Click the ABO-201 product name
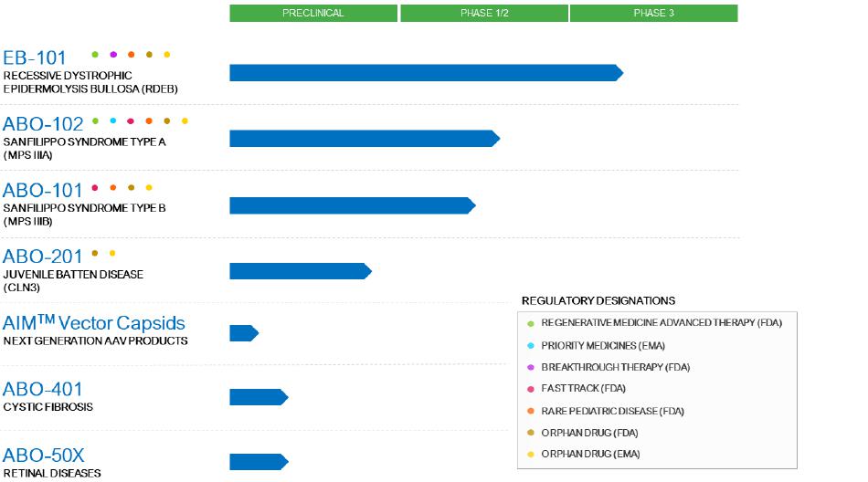868x482 pixels. [x=42, y=257]
